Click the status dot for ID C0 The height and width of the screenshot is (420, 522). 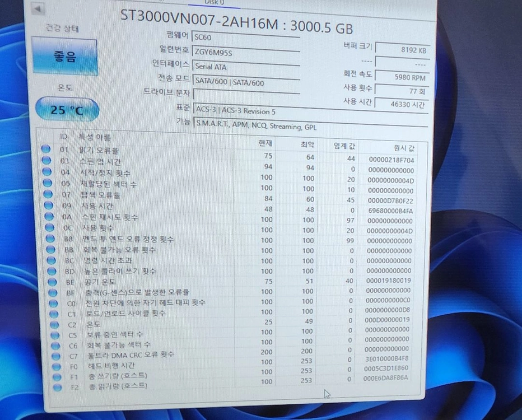coord(54,304)
